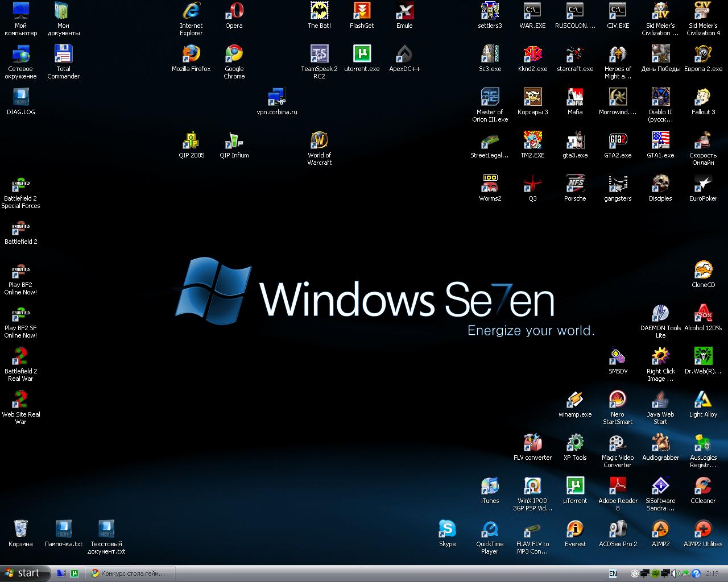Select the Diablo II icon

coord(660,97)
